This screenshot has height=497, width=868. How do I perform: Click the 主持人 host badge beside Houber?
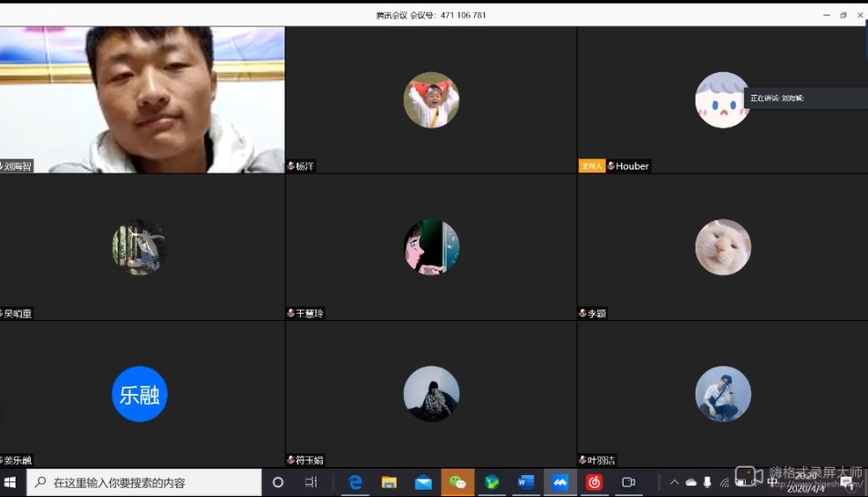pos(591,166)
